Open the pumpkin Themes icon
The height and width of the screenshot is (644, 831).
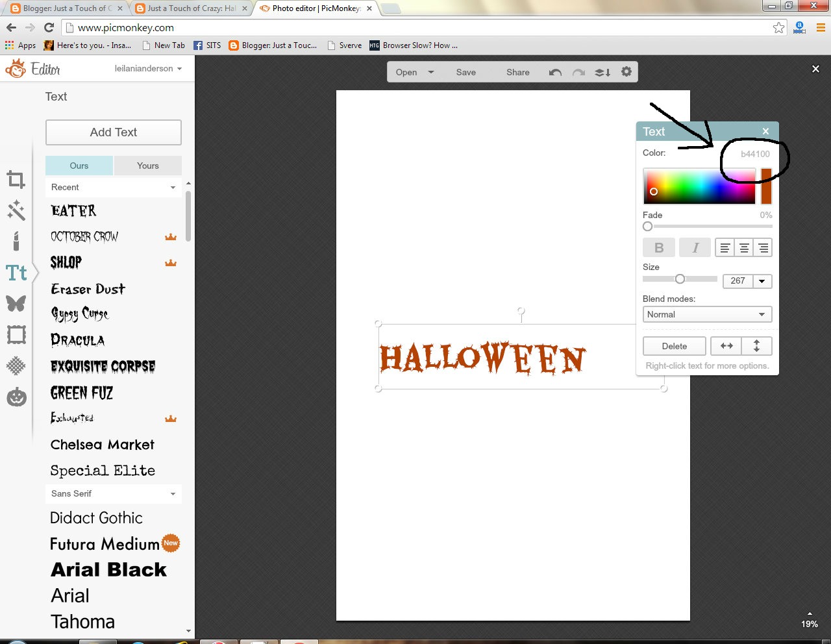(16, 397)
